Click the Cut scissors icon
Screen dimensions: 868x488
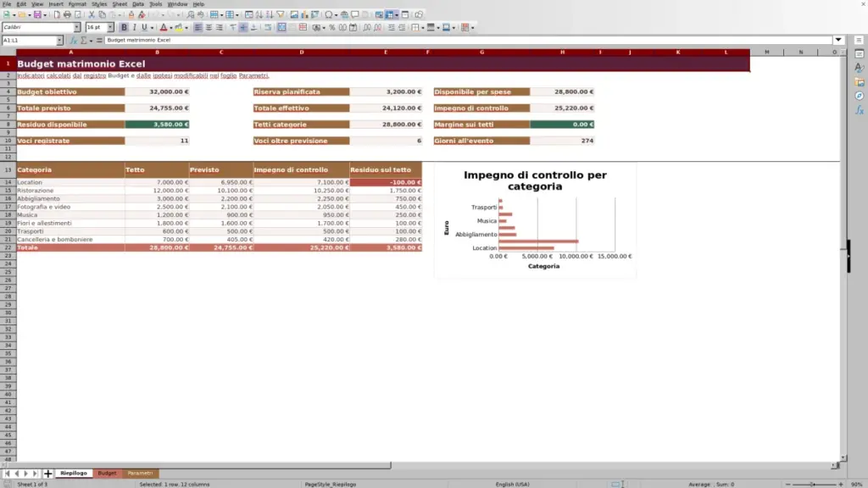tap(92, 15)
